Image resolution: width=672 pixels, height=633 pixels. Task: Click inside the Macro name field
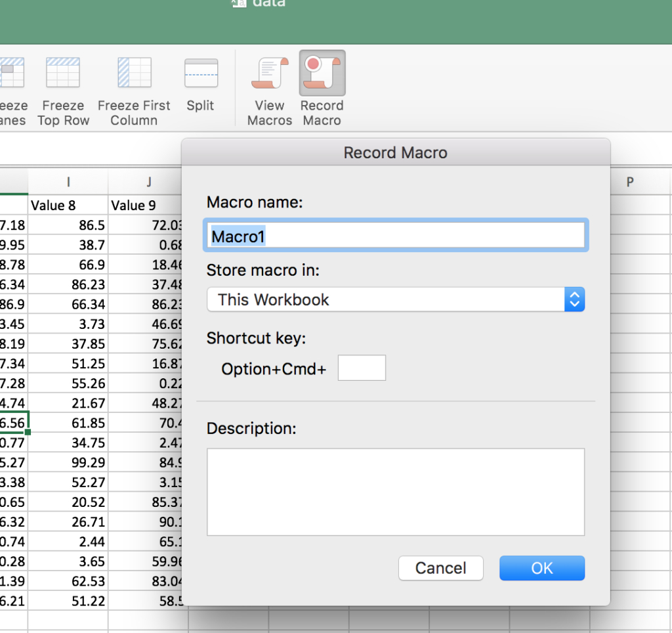[x=395, y=234]
